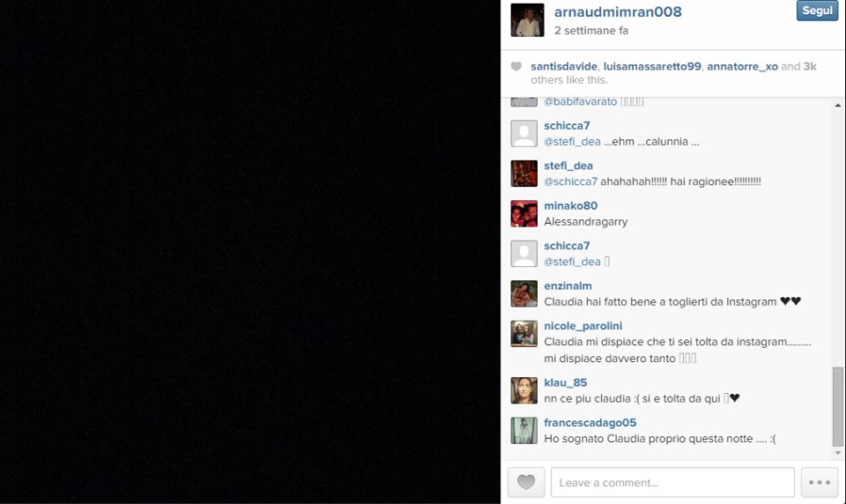Click arnaudmimran008's profile picture
Image resolution: width=846 pixels, height=504 pixels.
(x=527, y=20)
